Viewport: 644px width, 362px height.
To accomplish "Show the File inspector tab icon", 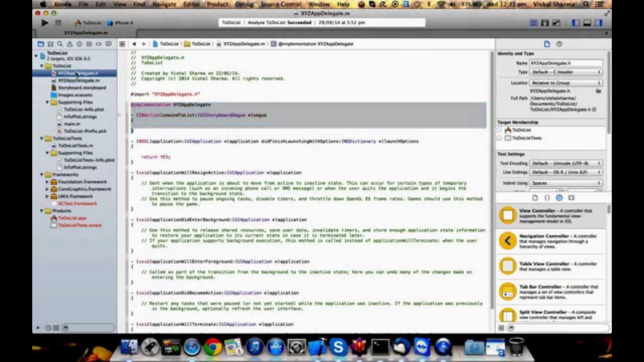I will pos(547,44).
